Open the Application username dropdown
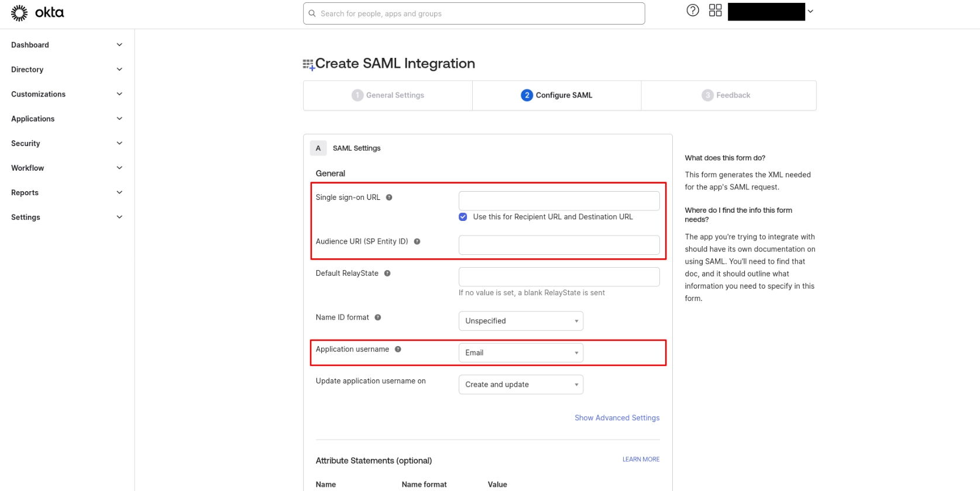 coord(521,353)
